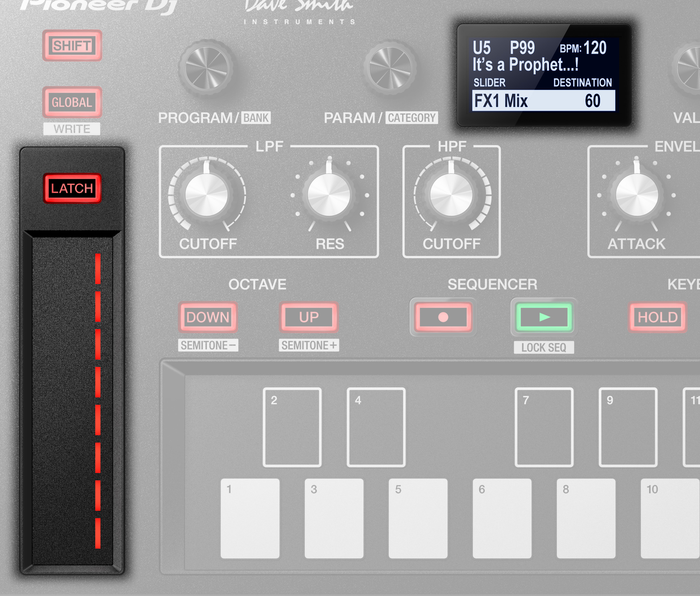This screenshot has height=596, width=700.
Task: Click the LPF Cutoff knob
Action: (206, 195)
